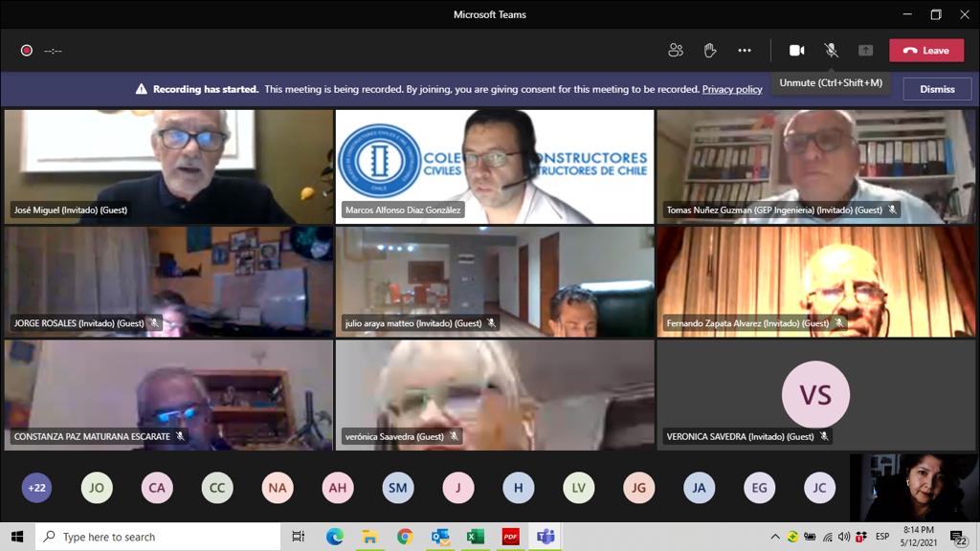Select JORGE ROSALES video tile

tap(168, 282)
